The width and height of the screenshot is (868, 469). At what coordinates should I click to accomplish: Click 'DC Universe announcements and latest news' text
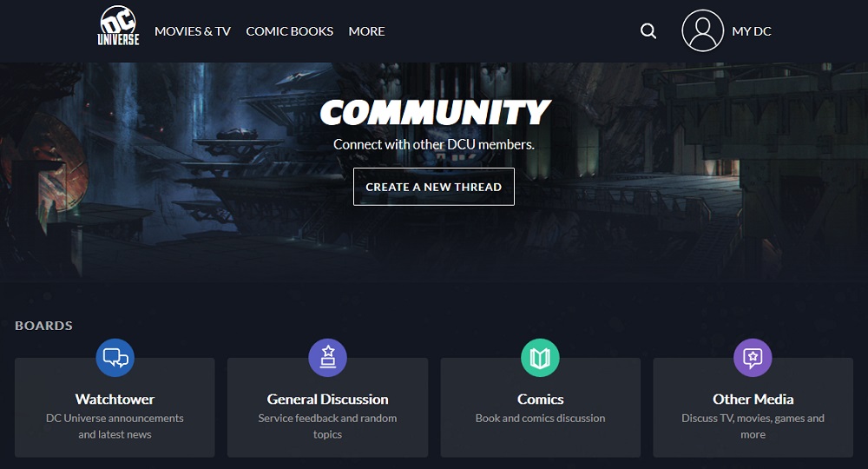coord(115,426)
